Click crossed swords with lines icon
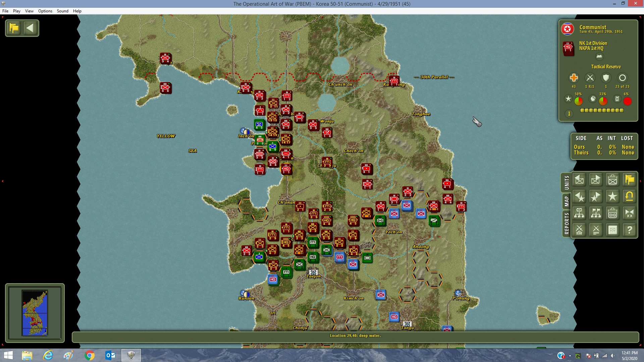The height and width of the screenshot is (362, 644). tap(596, 230)
